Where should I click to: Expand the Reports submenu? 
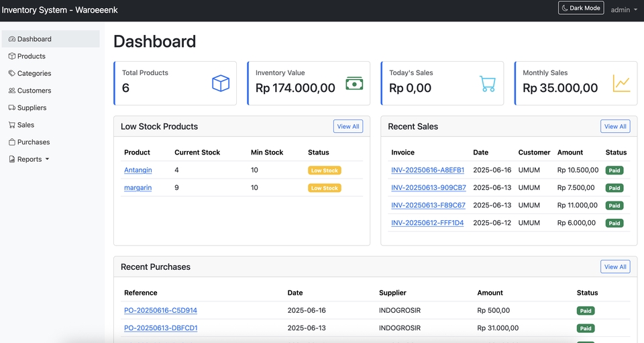click(x=30, y=159)
